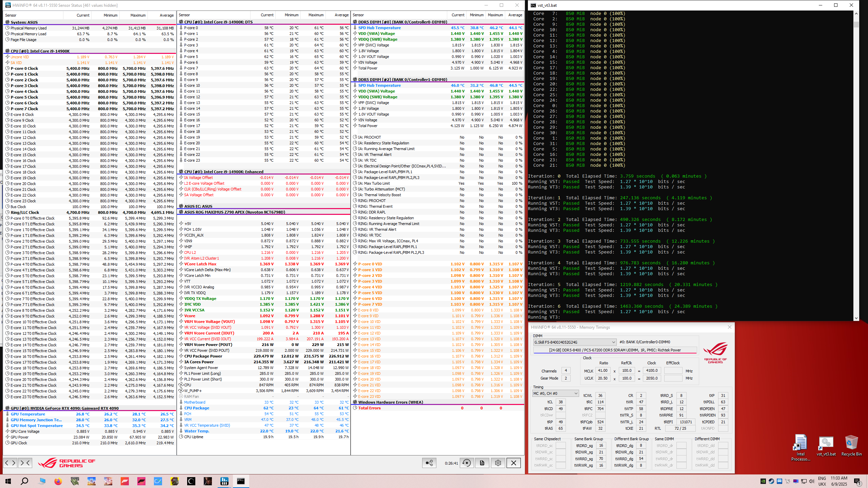
Task: Open the volume speaker tray icon
Action: [812, 481]
